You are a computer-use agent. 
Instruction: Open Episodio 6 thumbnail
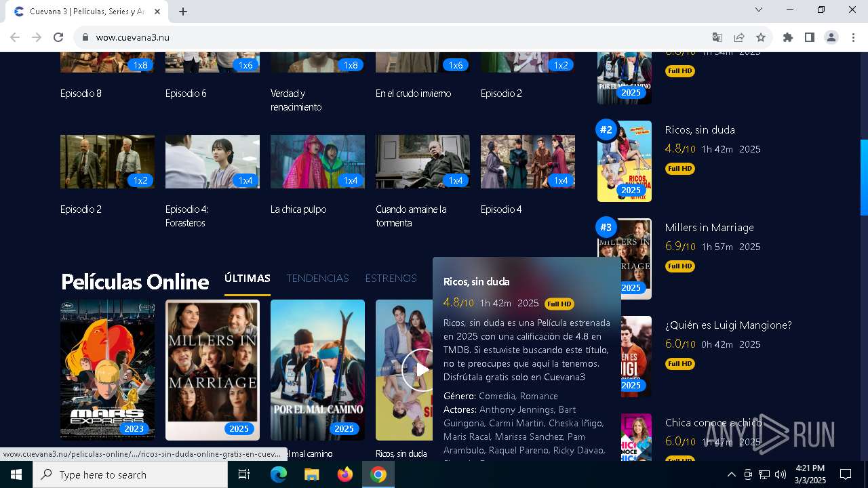[x=212, y=62]
